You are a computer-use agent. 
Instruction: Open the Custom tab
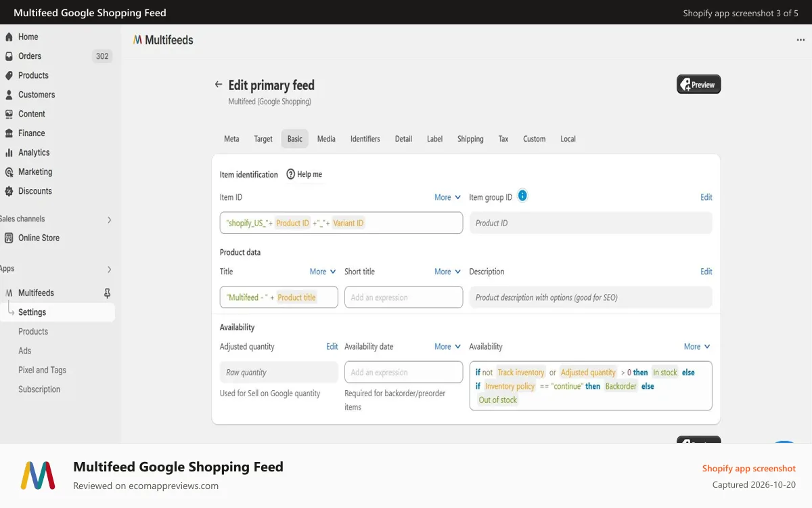pyautogui.click(x=534, y=139)
